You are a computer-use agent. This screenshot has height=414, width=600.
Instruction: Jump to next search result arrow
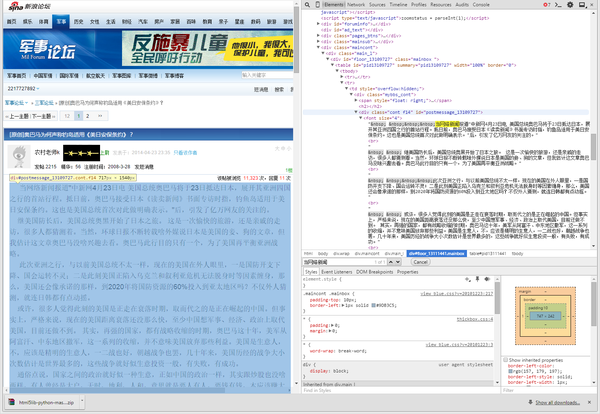398,262
